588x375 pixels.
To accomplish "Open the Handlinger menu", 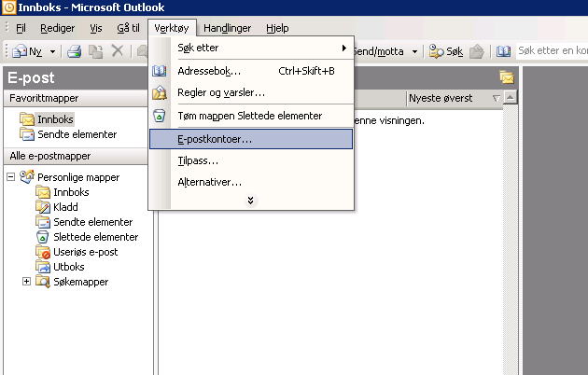I will [x=227, y=28].
